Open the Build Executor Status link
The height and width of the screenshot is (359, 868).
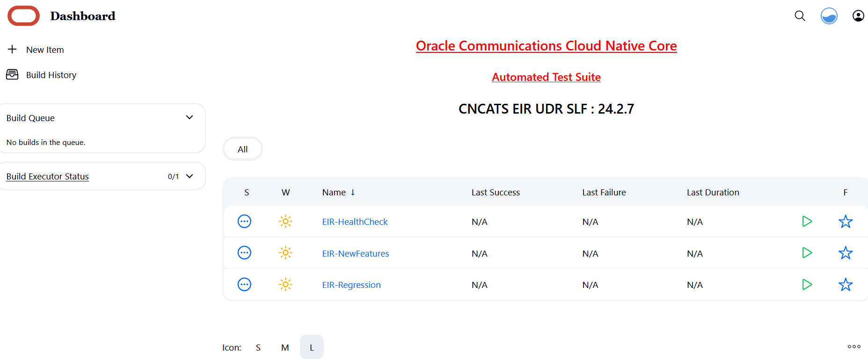click(47, 176)
